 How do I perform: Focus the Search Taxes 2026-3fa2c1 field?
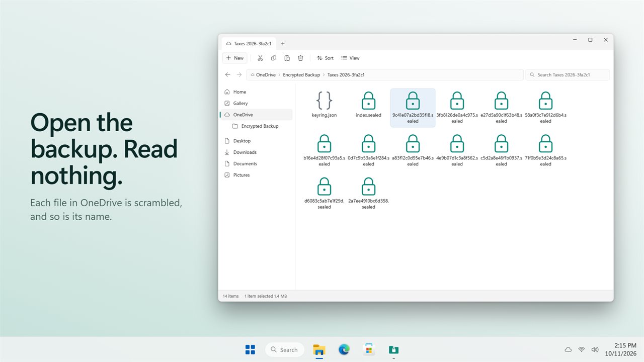(x=568, y=75)
